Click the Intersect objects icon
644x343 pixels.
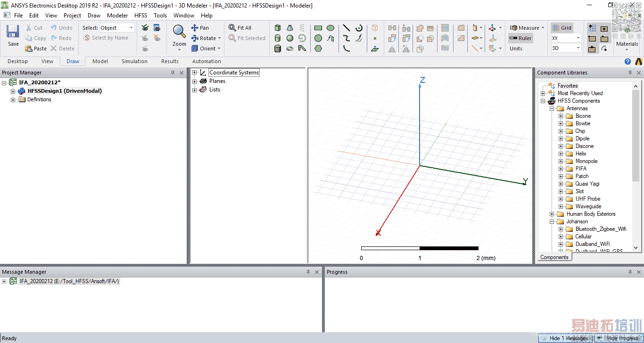coord(420,49)
